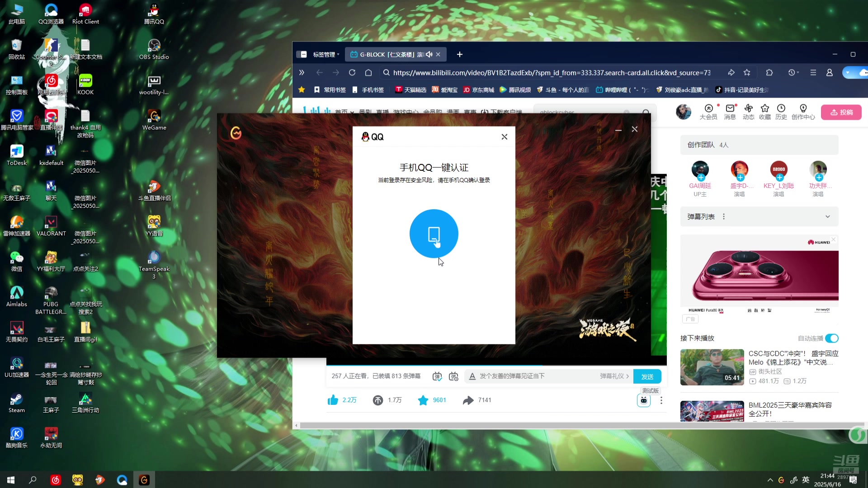868x488 pixels.
Task: Click the blue phone authentication icon in QQ dialog
Action: [x=434, y=234]
